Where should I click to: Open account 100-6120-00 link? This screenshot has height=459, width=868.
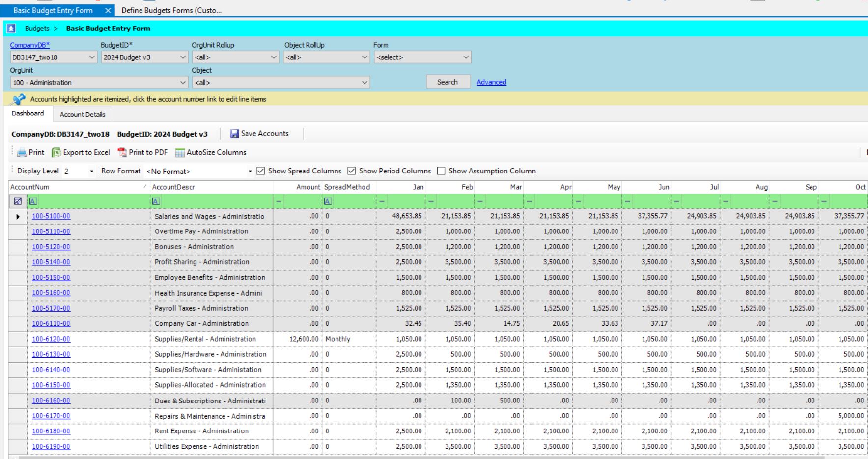click(x=51, y=339)
